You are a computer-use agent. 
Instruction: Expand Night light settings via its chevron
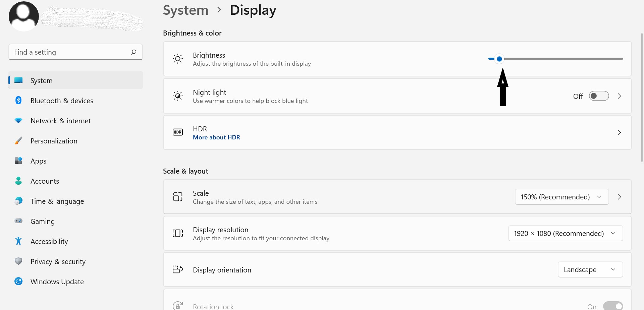point(619,96)
